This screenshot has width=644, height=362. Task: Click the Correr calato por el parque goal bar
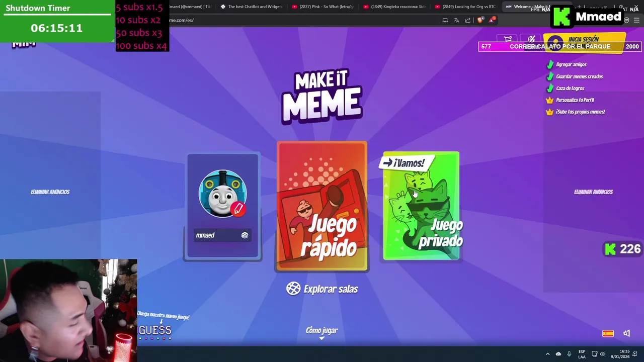click(559, 46)
